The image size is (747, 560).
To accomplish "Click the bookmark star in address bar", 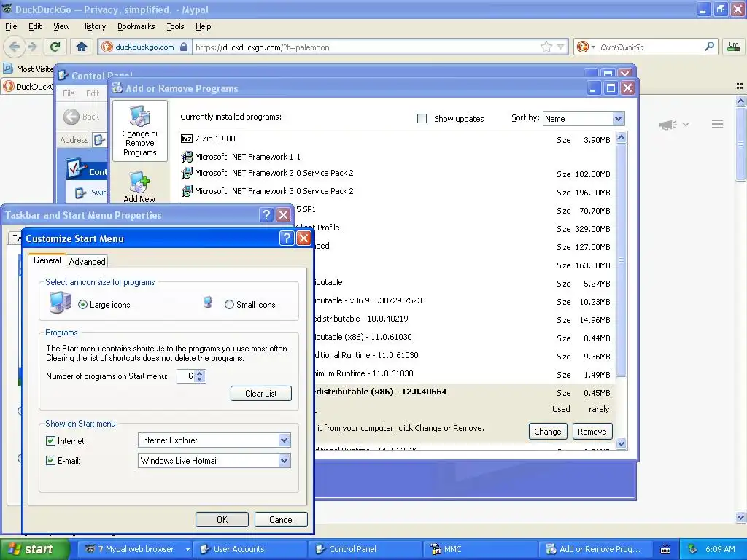I will [x=546, y=47].
